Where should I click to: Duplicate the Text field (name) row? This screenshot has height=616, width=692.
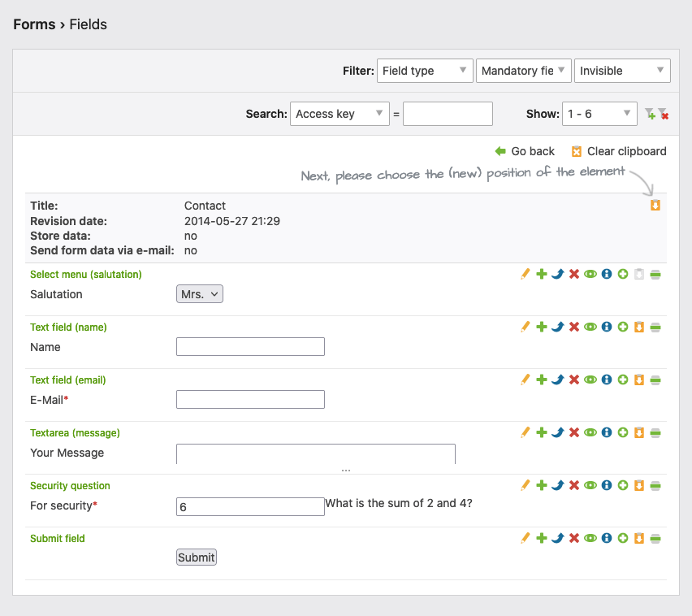(542, 327)
